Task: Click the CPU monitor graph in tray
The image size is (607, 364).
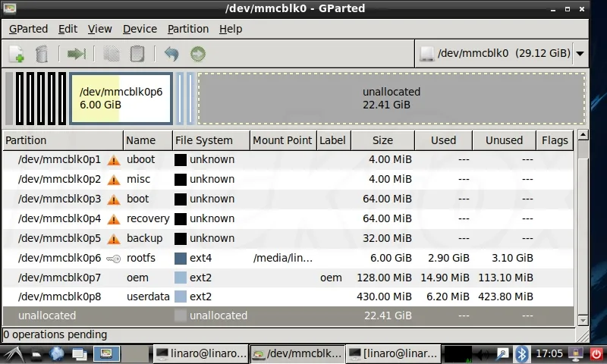Action: tap(458, 354)
